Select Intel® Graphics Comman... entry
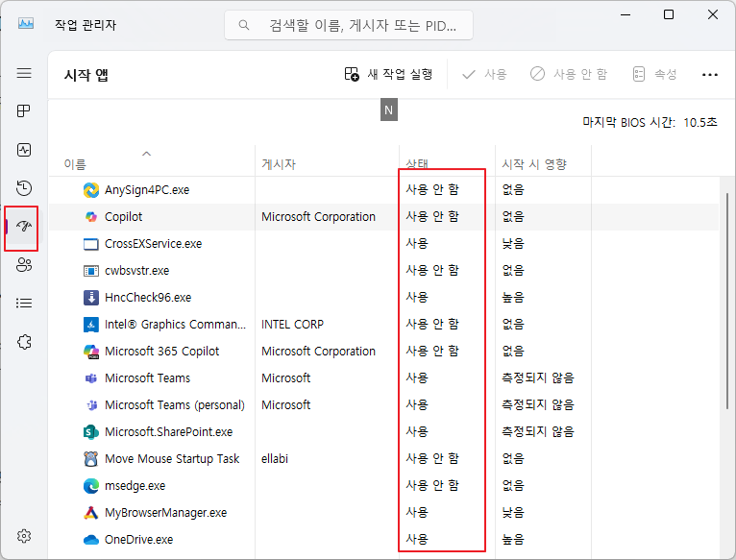Screen dimensions: 736x560 [x=175, y=325]
